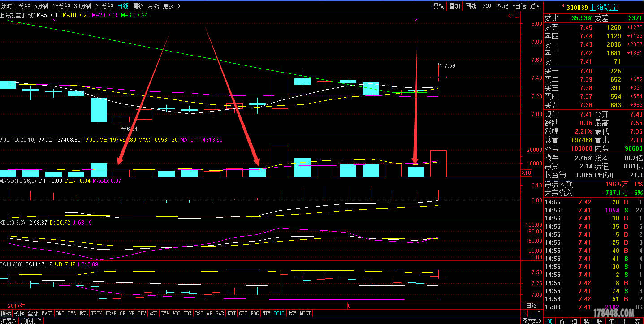Image resolution: width=644 pixels, height=324 pixels.
Task: Select the WR indicator
Action: [x=209, y=313]
